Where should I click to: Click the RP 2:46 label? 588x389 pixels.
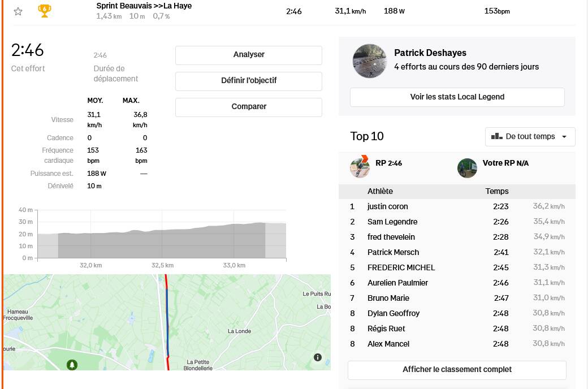click(x=388, y=163)
